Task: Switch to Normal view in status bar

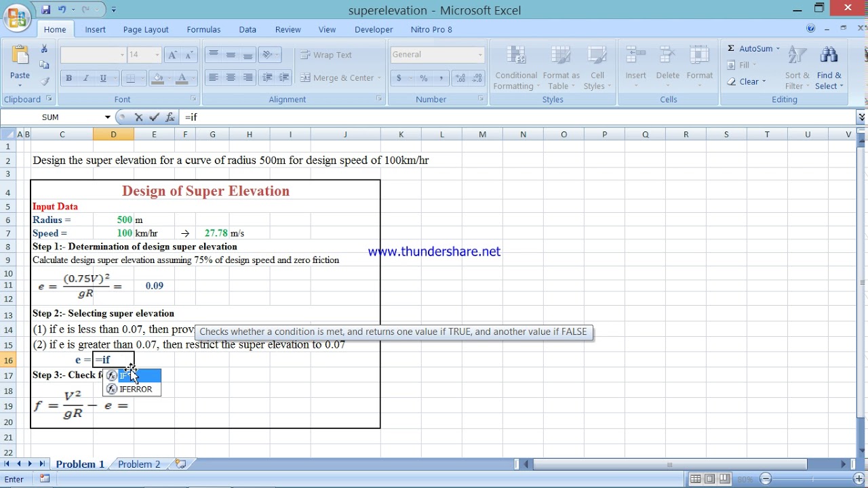Action: click(x=695, y=479)
